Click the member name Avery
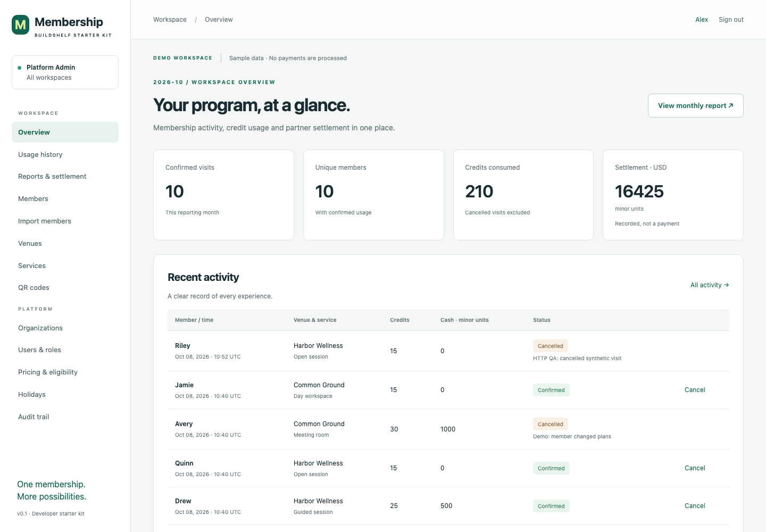The height and width of the screenshot is (532, 766). [184, 424]
